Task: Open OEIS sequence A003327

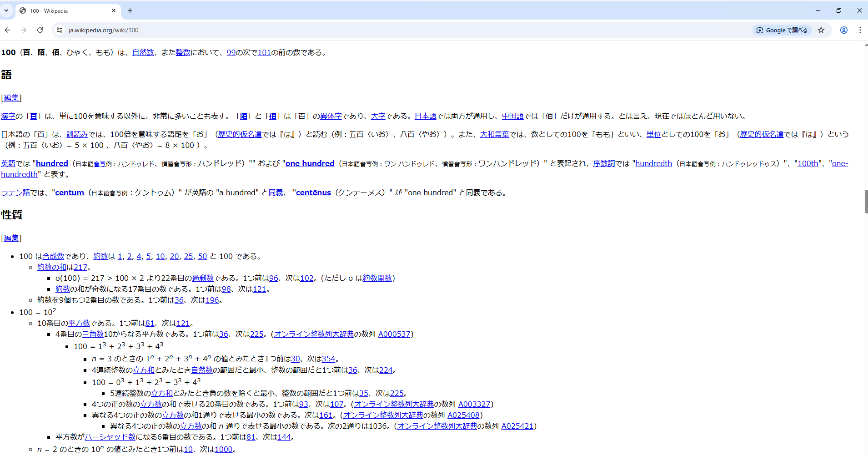Action: coord(474,404)
